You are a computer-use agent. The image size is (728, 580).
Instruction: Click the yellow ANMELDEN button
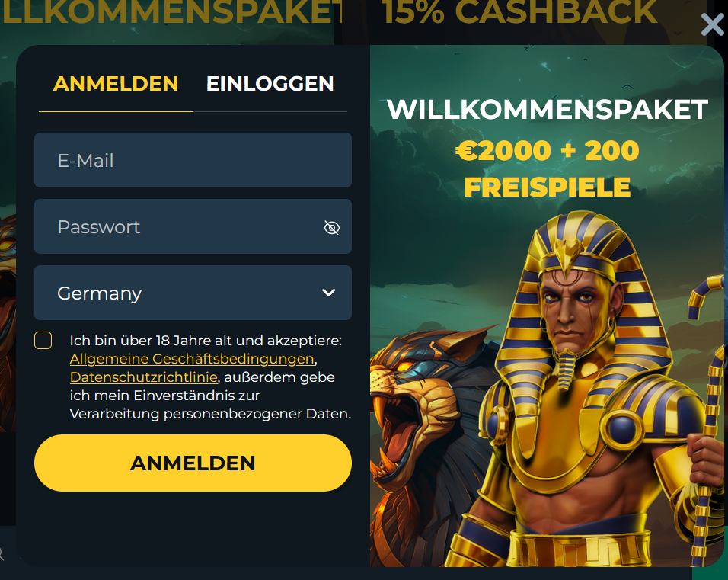point(193,463)
